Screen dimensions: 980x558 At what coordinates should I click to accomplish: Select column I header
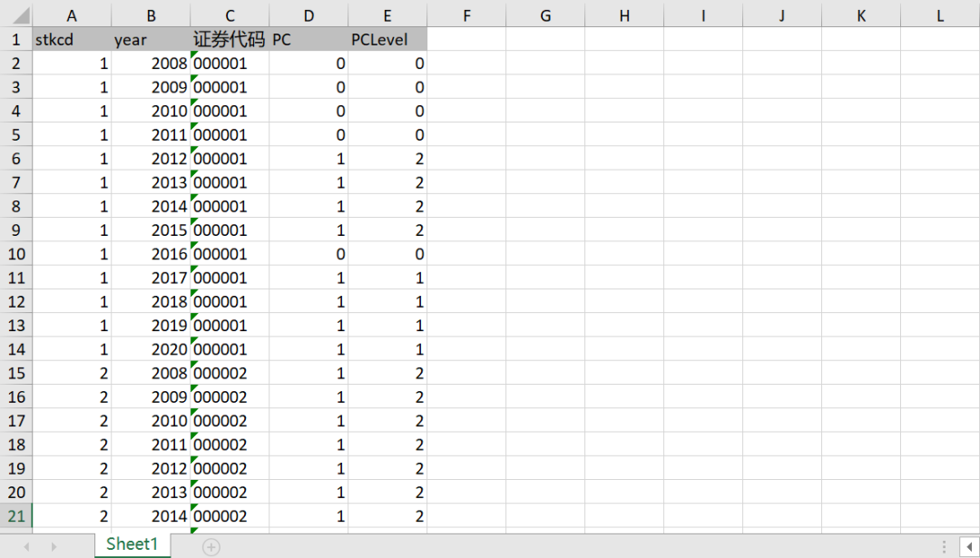click(x=702, y=16)
